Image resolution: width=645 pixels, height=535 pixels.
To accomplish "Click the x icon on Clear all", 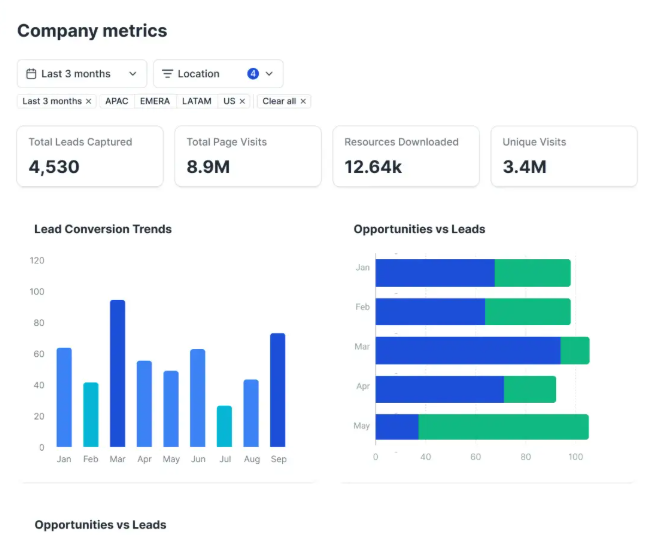I will coord(303,101).
